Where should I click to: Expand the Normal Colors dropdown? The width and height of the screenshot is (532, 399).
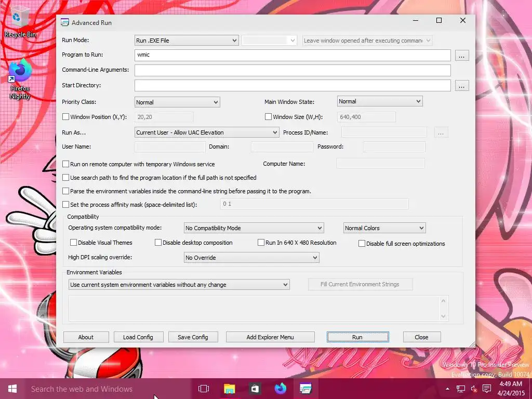pyautogui.click(x=384, y=228)
